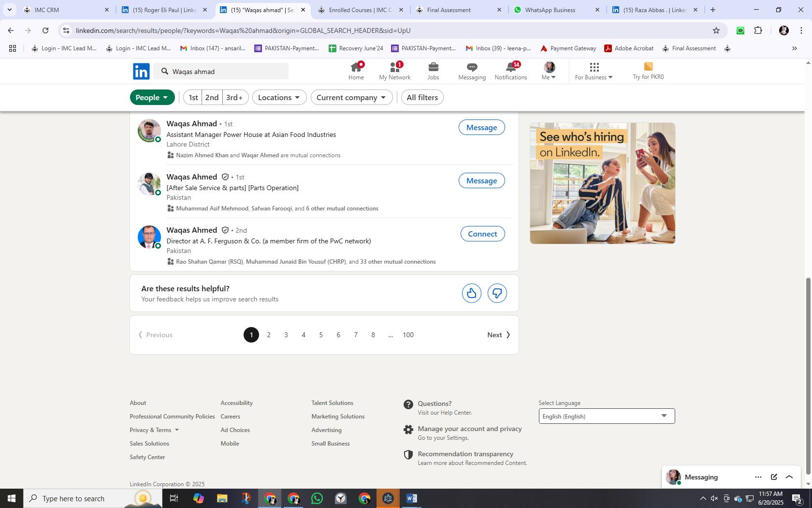Expand Messaging overlay chevron
812x508 pixels.
[x=789, y=477]
